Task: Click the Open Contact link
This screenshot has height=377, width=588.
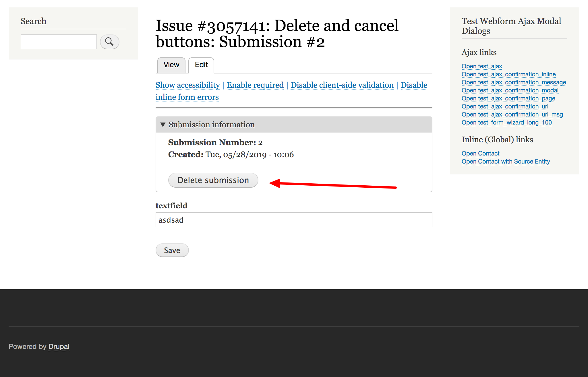Action: pyautogui.click(x=480, y=153)
